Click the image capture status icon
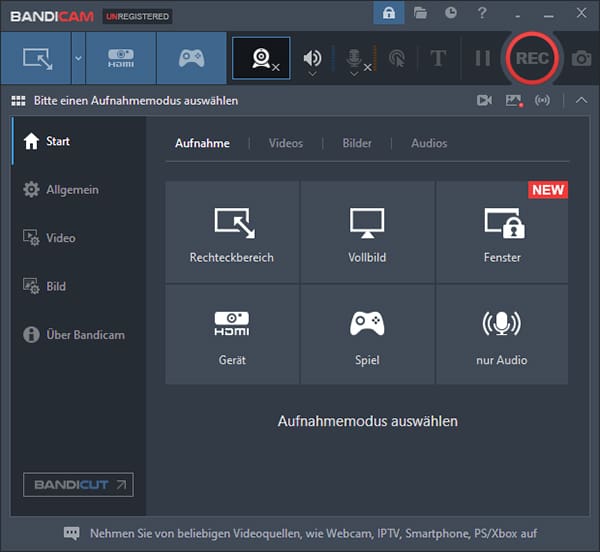This screenshot has width=600, height=552. (x=514, y=101)
